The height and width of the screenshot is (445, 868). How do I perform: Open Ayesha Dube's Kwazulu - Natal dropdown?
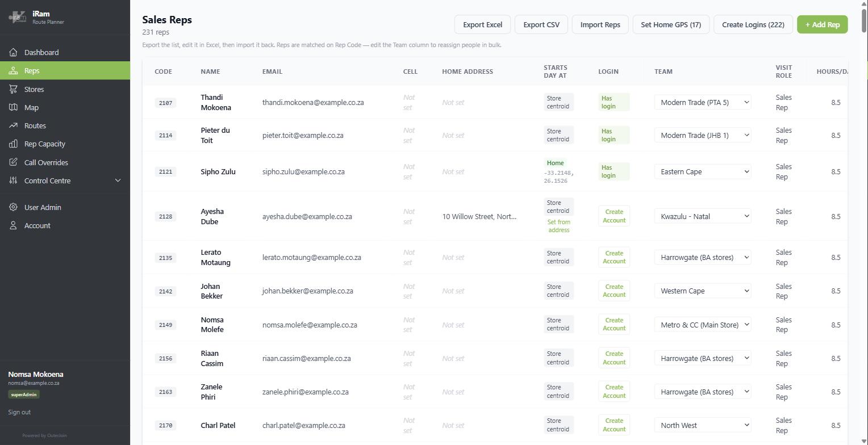coord(703,216)
